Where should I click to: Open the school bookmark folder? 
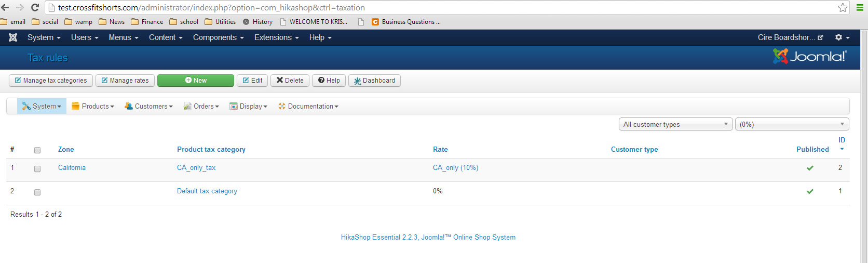pyautogui.click(x=184, y=22)
